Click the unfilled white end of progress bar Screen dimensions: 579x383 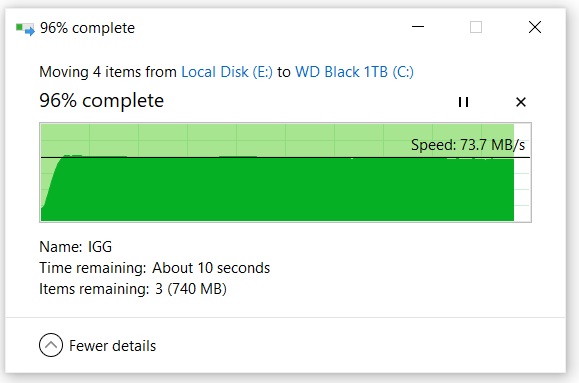click(523, 172)
